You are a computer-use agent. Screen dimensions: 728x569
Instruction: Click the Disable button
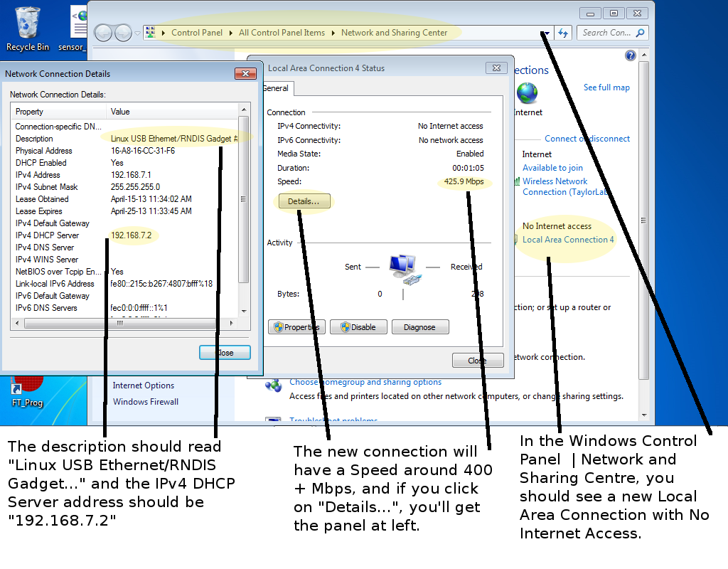358,327
